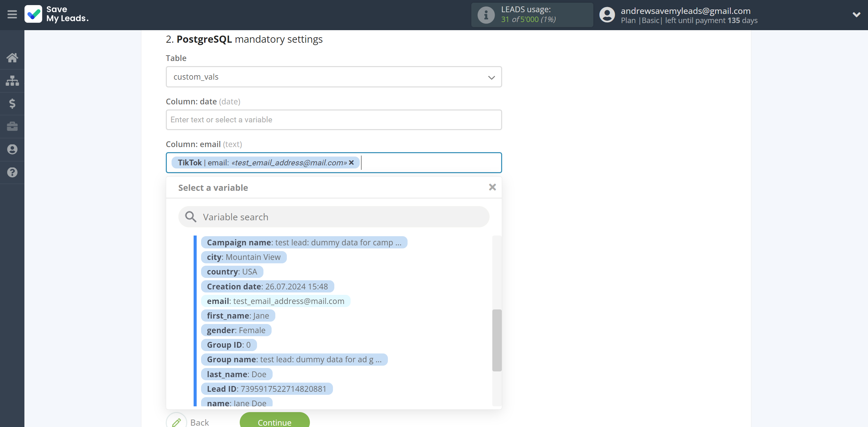
Task: Remove the TikTok email variable tag
Action: click(352, 163)
